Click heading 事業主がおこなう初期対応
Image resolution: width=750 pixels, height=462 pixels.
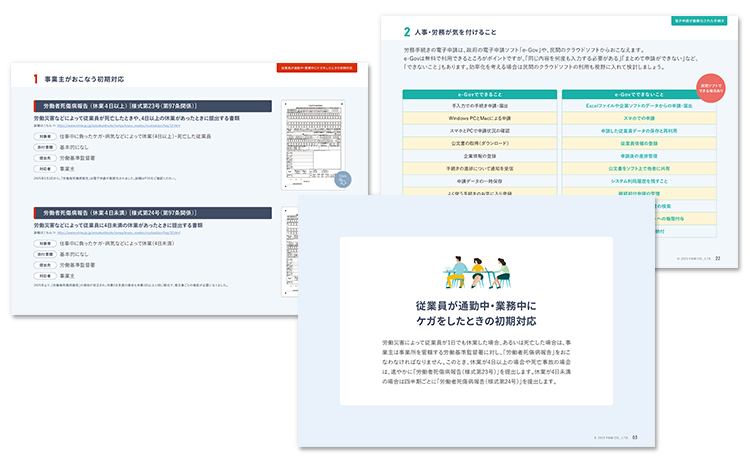pos(84,79)
